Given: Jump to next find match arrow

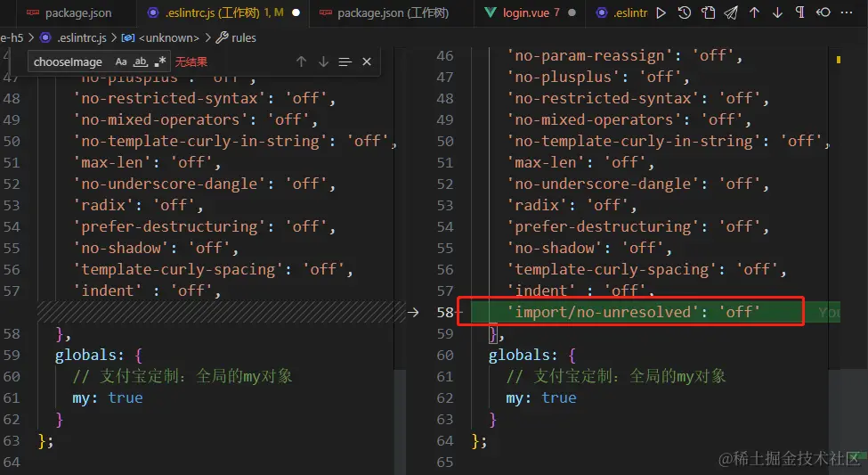Looking at the screenshot, I should 323,61.
